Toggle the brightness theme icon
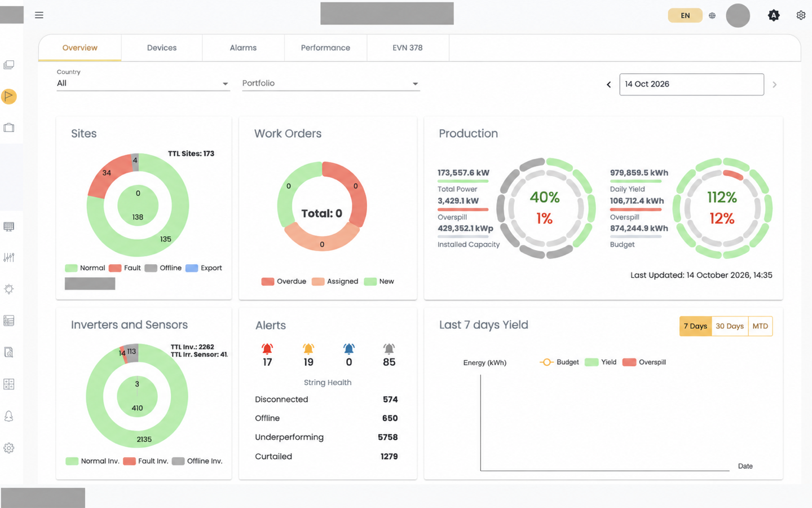Image resolution: width=812 pixels, height=508 pixels. [x=774, y=15]
